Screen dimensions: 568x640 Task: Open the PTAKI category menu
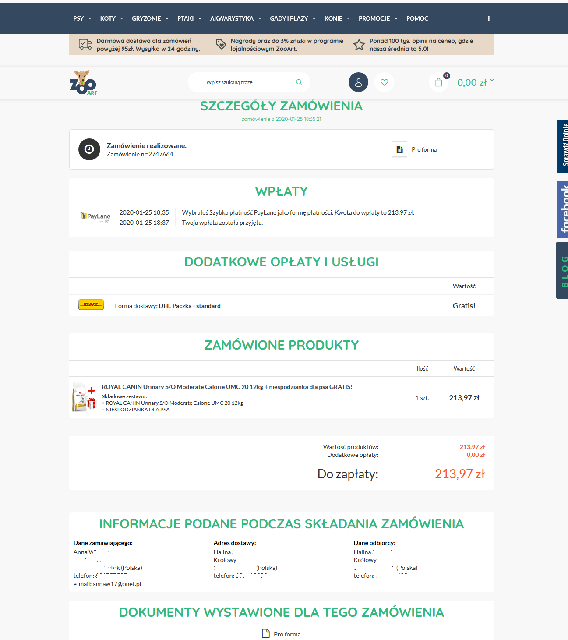pos(186,18)
